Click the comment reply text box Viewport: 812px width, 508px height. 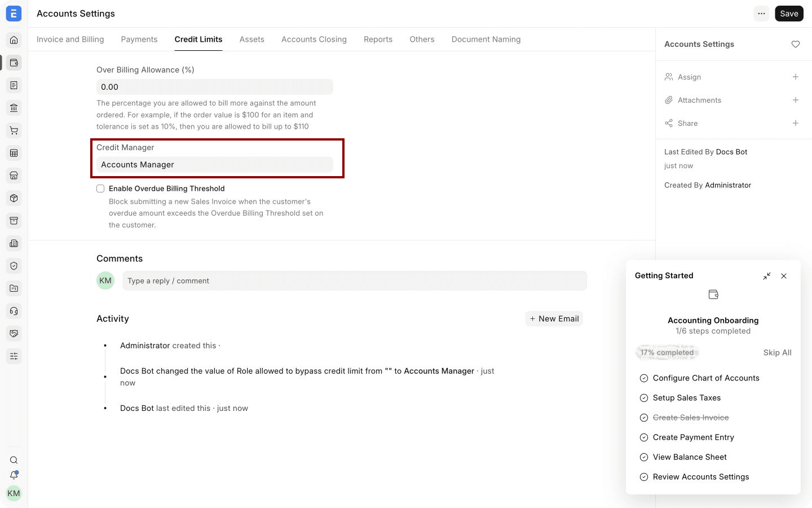coord(355,281)
